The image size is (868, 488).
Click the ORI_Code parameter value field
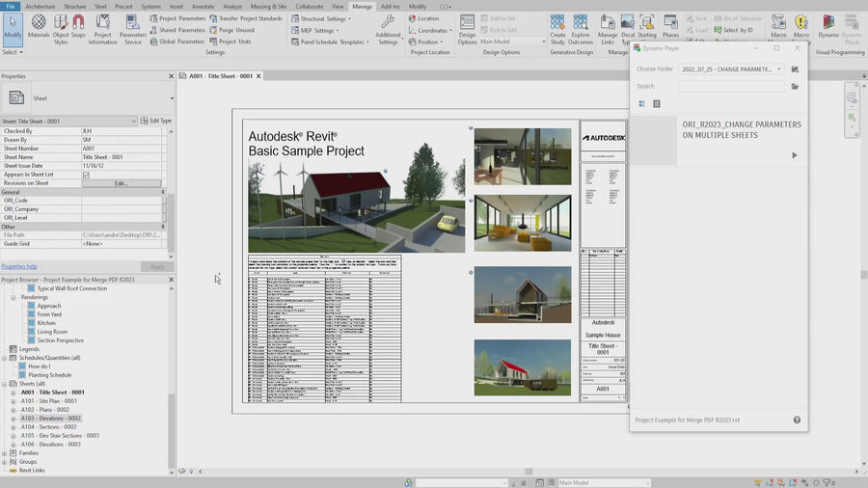(x=122, y=201)
